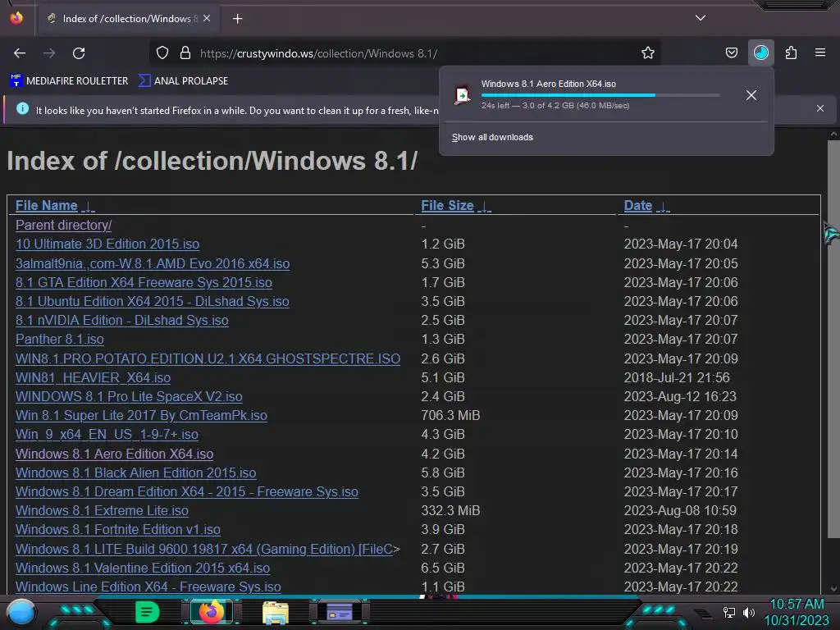Open the second bookmark toolbar item
Viewport: 840px width, 630px height.
(183, 81)
